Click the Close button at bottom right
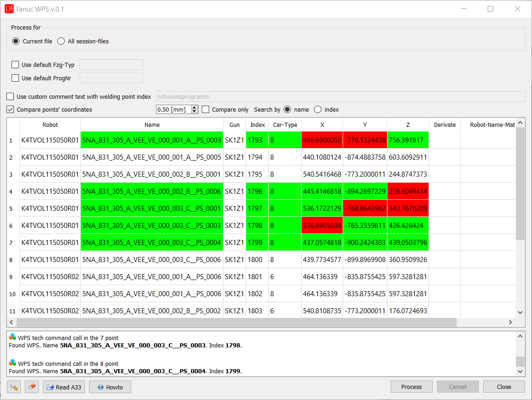532x400 pixels. coord(504,387)
